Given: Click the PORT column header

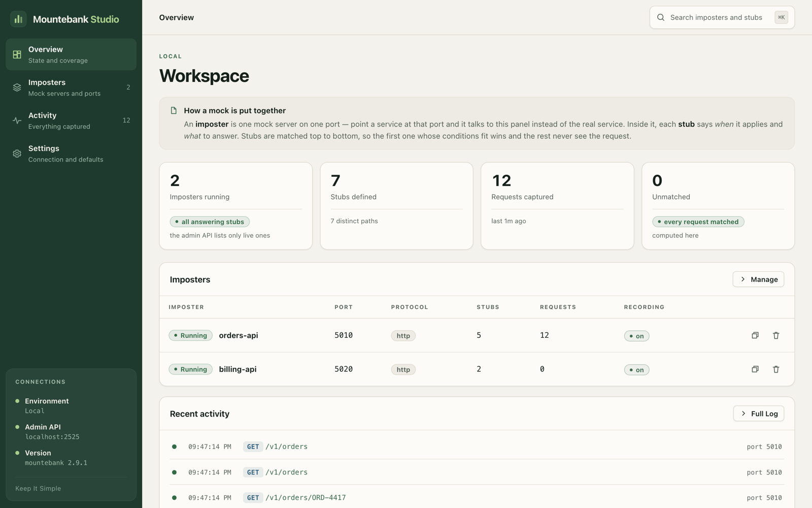Looking at the screenshot, I should (344, 307).
